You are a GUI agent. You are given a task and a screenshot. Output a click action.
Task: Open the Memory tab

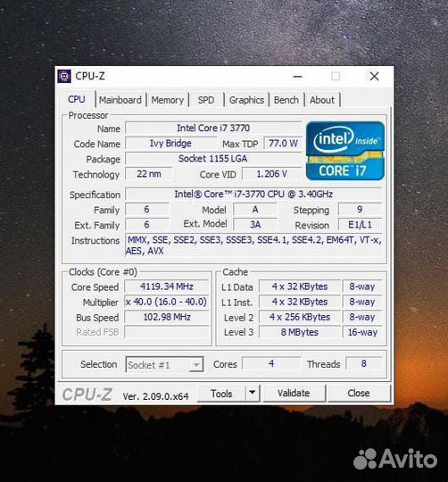pos(168,100)
